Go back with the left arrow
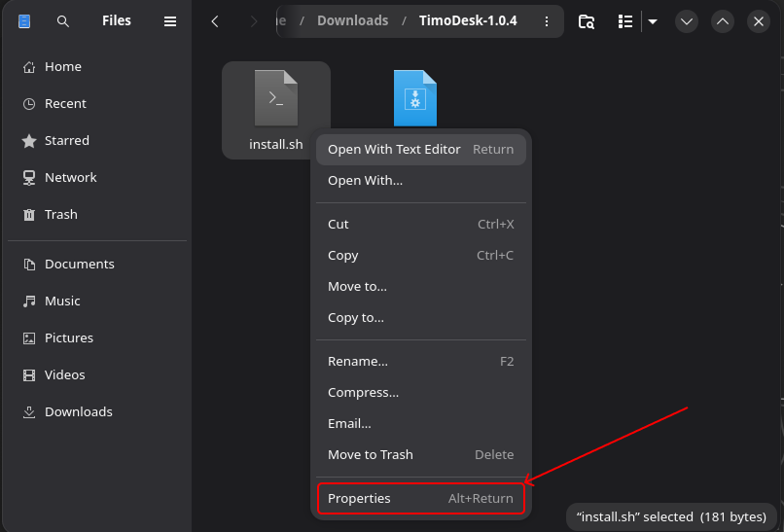The height and width of the screenshot is (532, 784). tap(215, 21)
